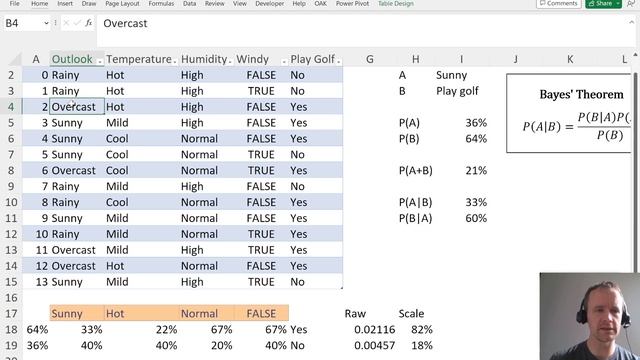Click the Raw value 0.02116
Viewport: 640px width, 360px height.
[374, 329]
